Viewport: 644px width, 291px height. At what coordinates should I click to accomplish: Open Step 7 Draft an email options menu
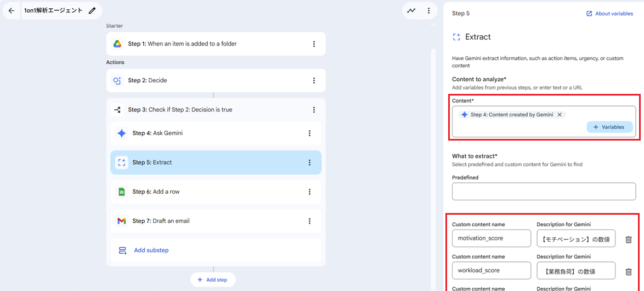click(309, 221)
